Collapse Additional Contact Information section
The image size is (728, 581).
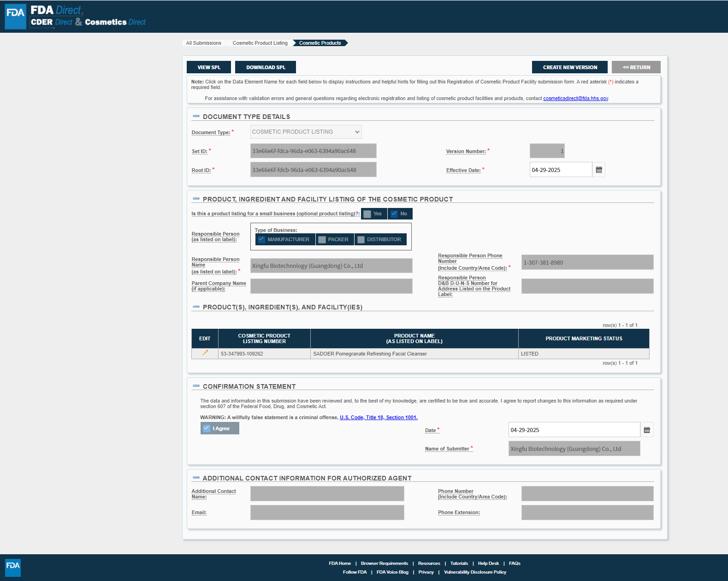[196, 478]
